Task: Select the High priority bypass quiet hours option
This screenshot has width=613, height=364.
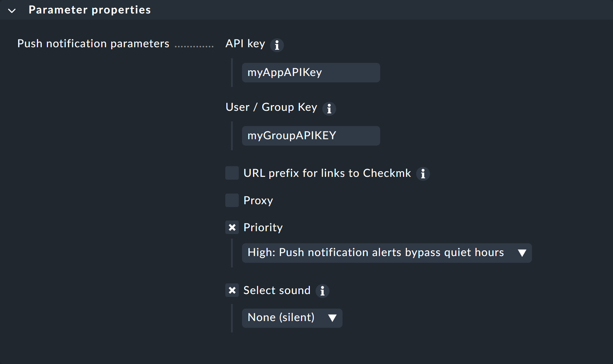Action: (x=376, y=253)
